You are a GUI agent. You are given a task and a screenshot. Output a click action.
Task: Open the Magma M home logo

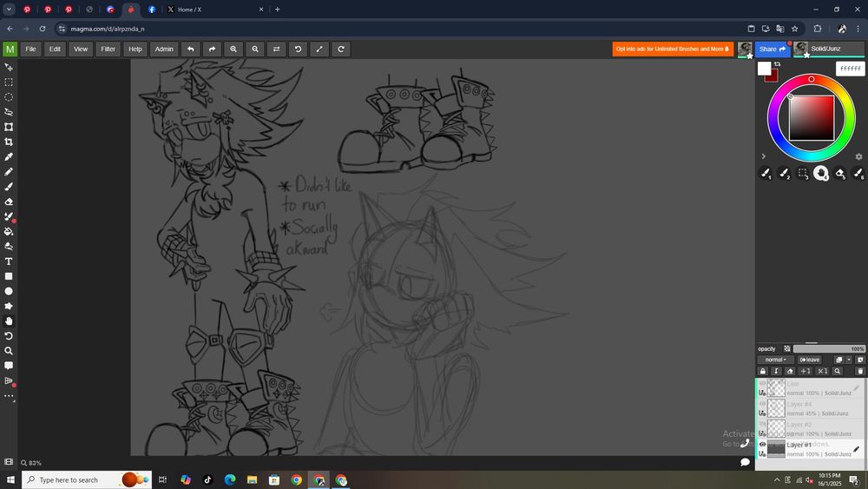(10, 50)
